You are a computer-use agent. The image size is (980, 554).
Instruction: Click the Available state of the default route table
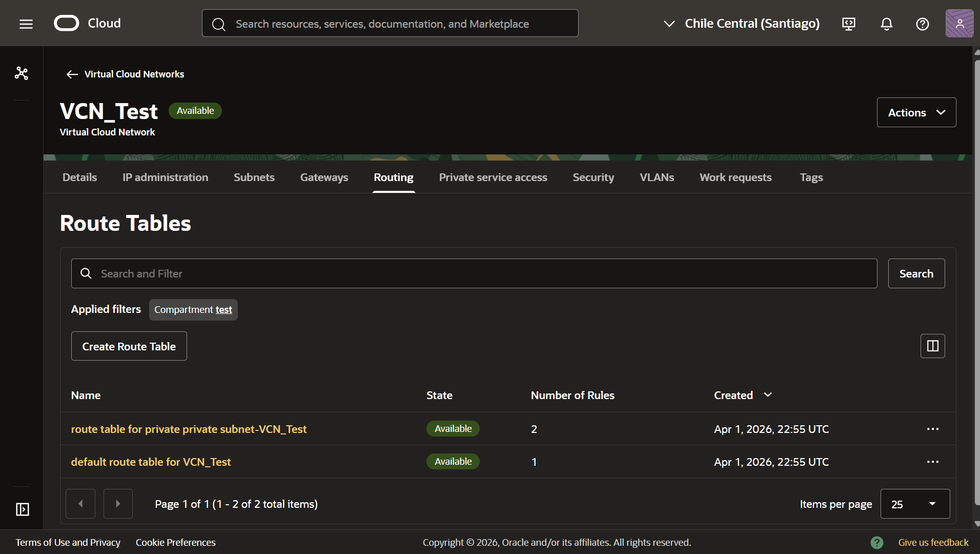coord(453,462)
